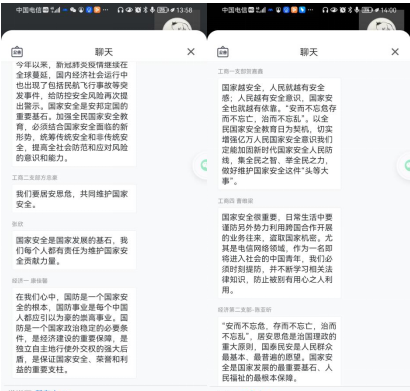This screenshot has width=410, height=391.
Task: Tap the headphone icon in right status bar
Action: tap(325, 10)
